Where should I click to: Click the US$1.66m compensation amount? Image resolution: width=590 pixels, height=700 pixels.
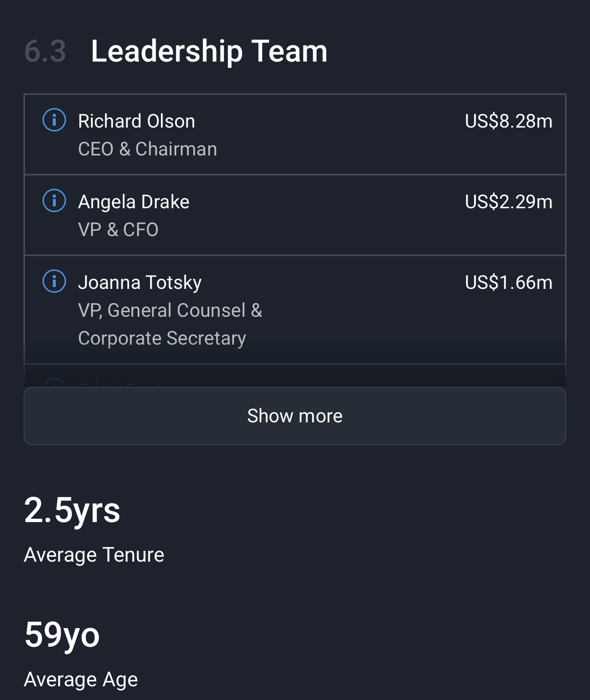click(x=508, y=283)
